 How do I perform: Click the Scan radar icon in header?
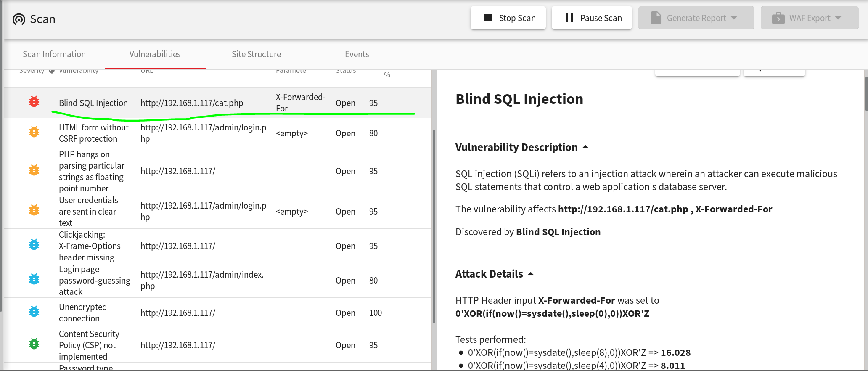coord(19,19)
